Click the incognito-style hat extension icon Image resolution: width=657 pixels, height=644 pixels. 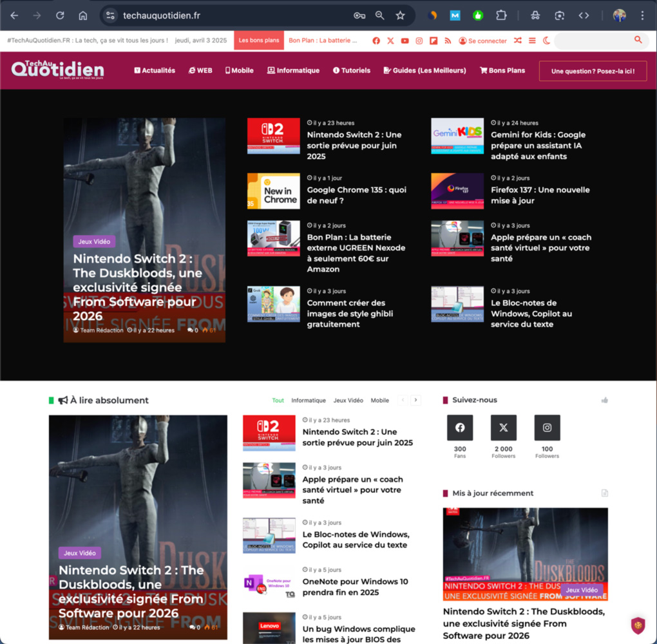point(535,15)
